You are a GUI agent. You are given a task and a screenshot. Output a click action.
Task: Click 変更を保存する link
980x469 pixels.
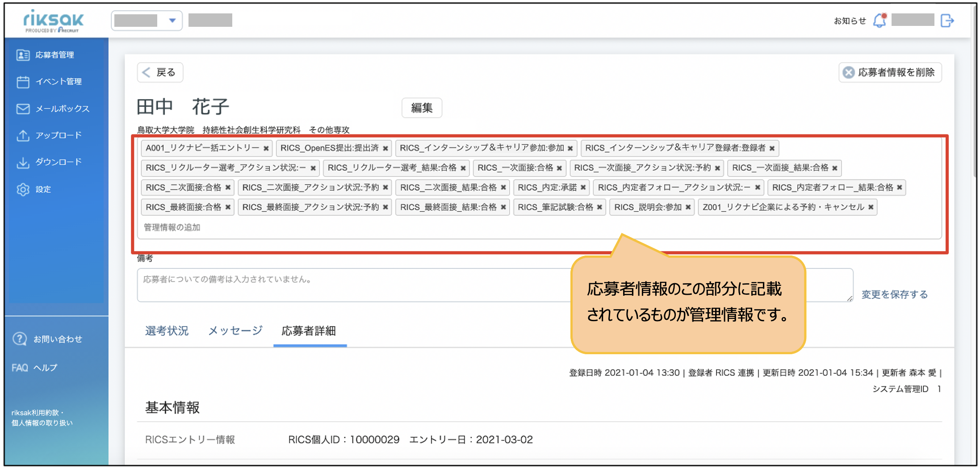894,294
